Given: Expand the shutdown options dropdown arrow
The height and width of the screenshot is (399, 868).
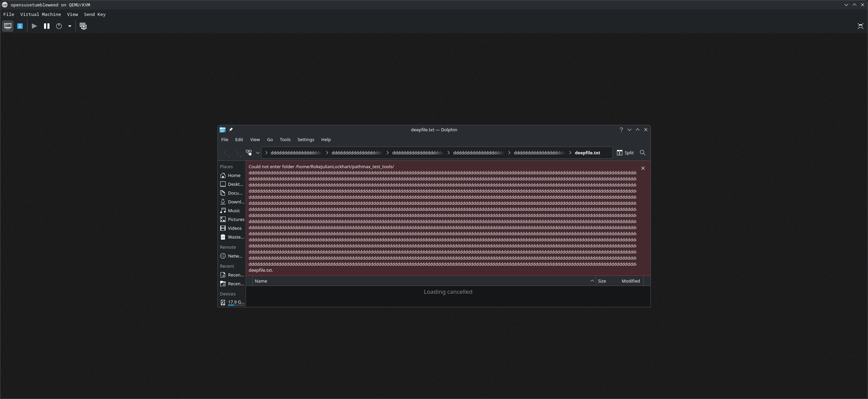Looking at the screenshot, I should [70, 26].
